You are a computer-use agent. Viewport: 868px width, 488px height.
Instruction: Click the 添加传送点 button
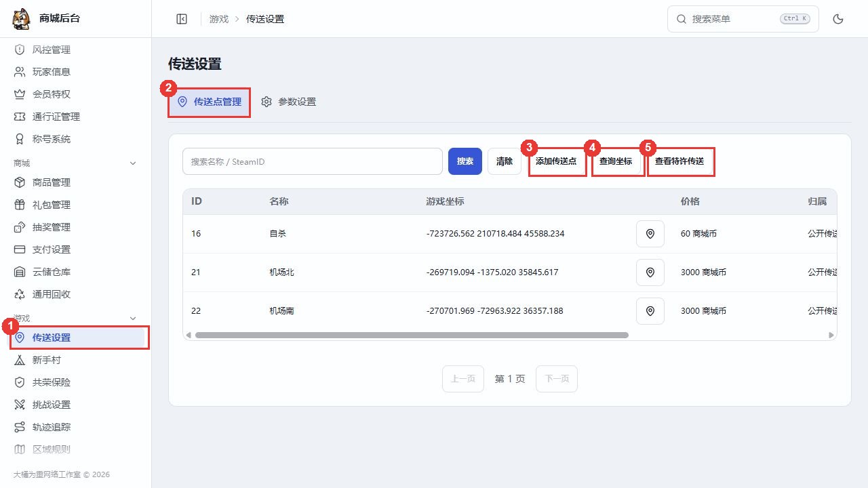pos(557,162)
